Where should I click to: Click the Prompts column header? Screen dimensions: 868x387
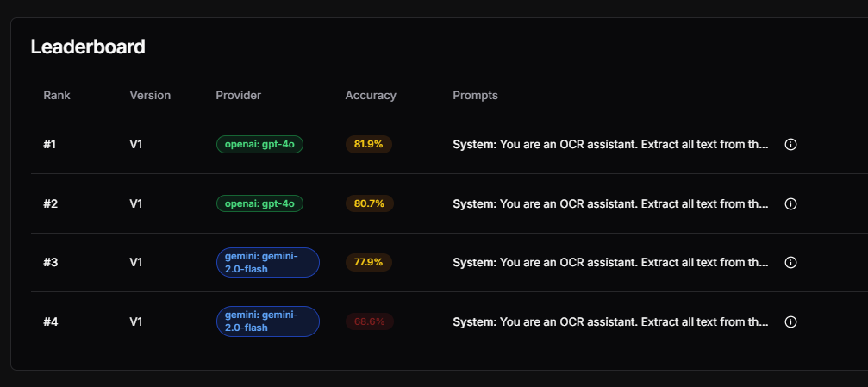coord(475,95)
